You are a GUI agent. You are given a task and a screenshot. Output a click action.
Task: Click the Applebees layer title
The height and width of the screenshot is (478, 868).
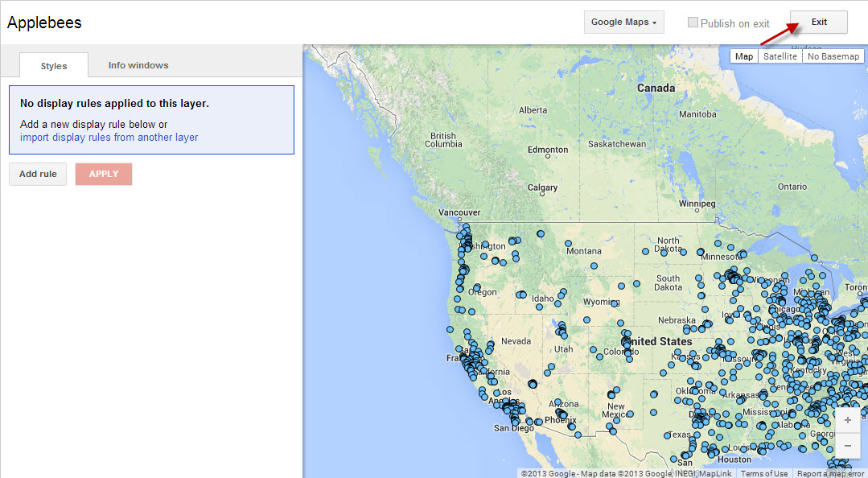click(44, 23)
